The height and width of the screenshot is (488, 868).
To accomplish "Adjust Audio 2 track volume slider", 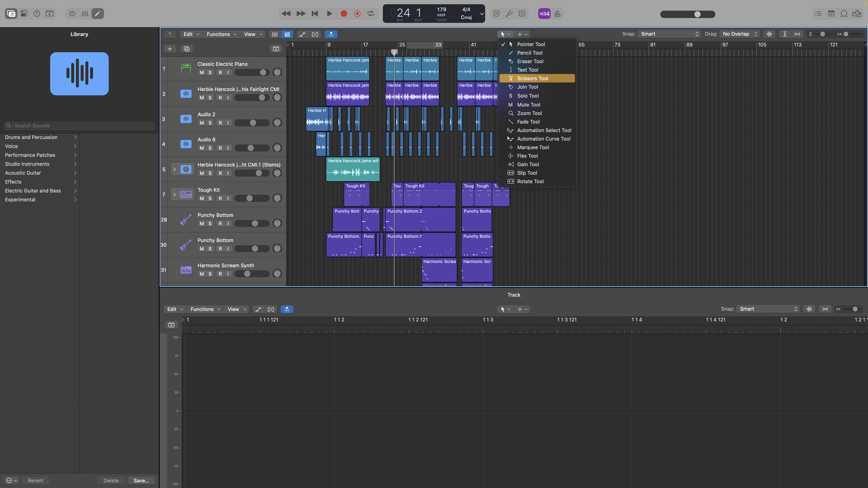I will point(253,123).
